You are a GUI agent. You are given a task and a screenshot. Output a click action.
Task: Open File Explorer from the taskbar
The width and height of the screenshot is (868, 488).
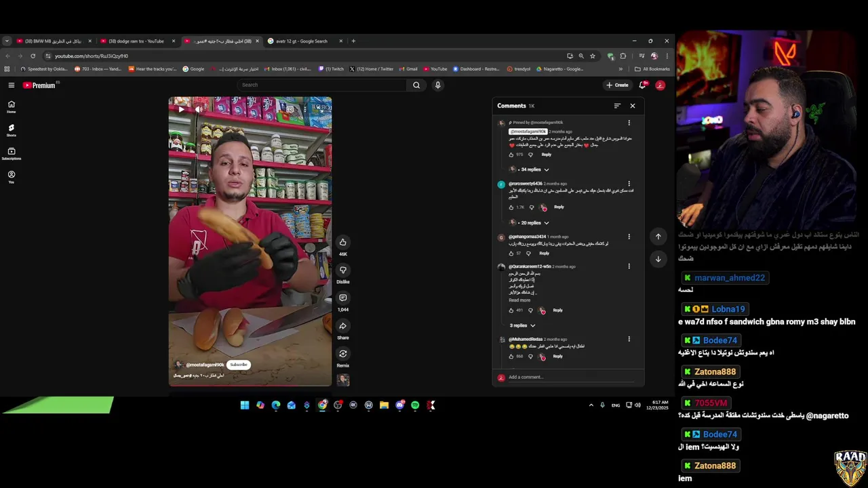(384, 405)
